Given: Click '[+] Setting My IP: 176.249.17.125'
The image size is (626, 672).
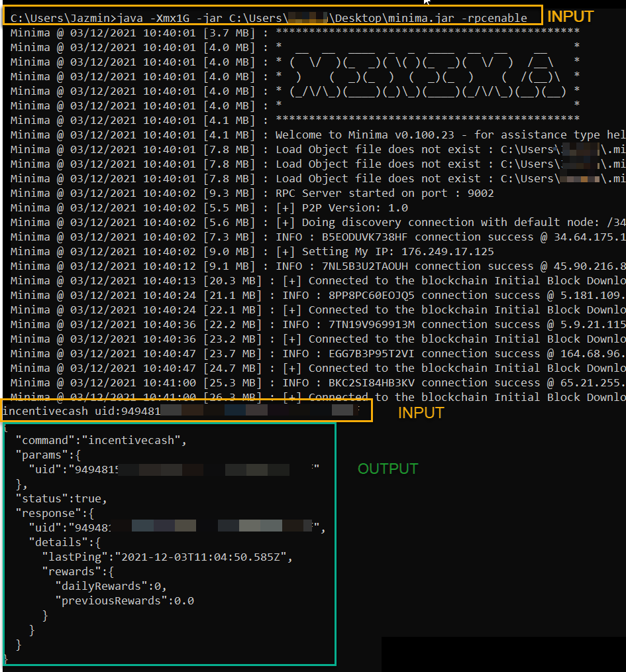Looking at the screenshot, I should coord(384,252).
